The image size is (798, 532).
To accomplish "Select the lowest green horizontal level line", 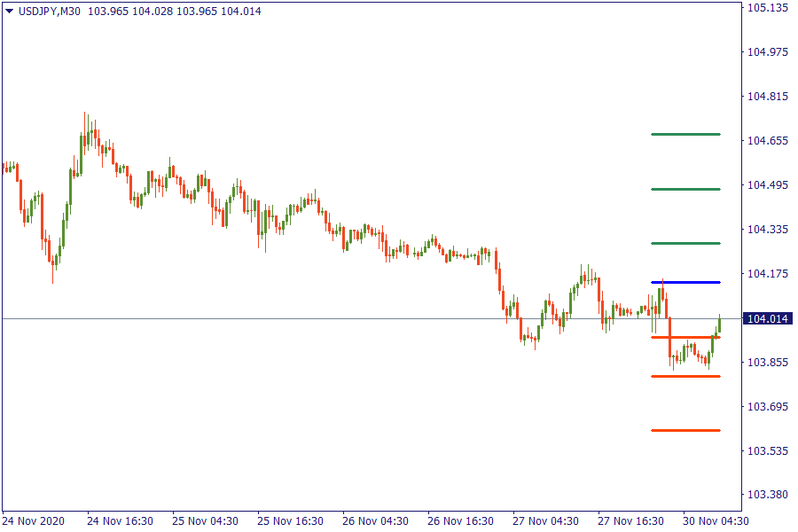I will coord(685,243).
